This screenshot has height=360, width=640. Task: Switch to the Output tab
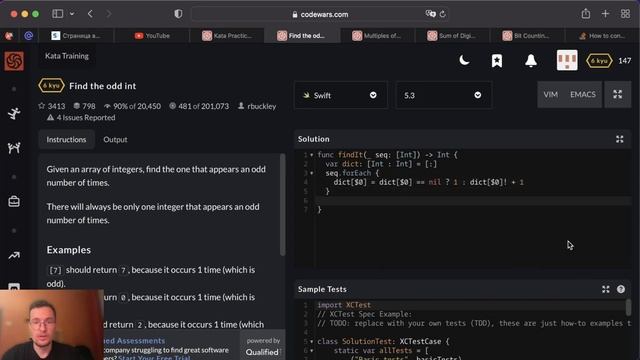coord(115,140)
